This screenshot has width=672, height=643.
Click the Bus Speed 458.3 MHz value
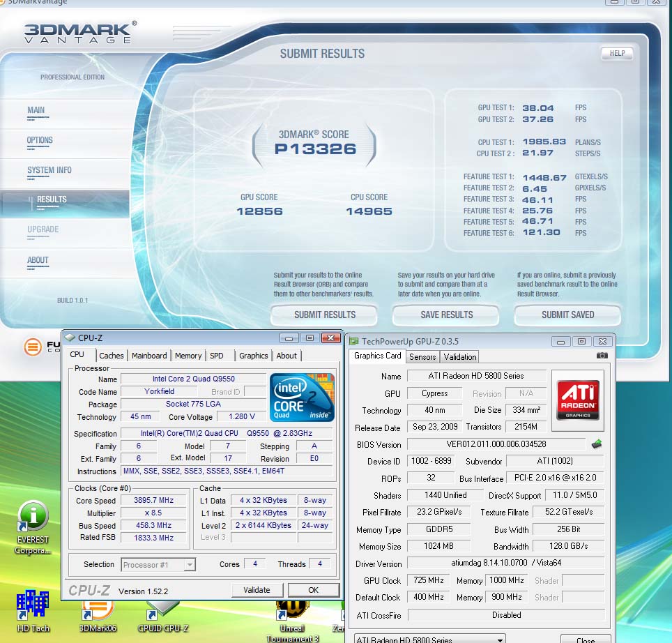pyautogui.click(x=153, y=525)
